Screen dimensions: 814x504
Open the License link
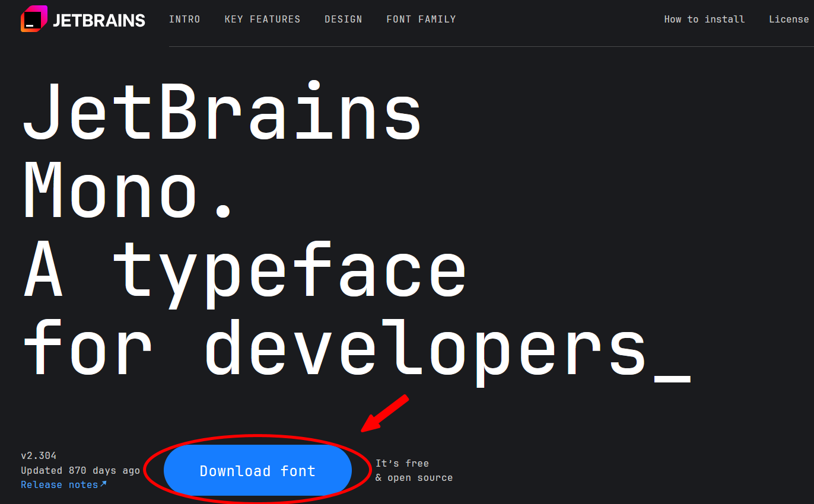click(x=788, y=19)
